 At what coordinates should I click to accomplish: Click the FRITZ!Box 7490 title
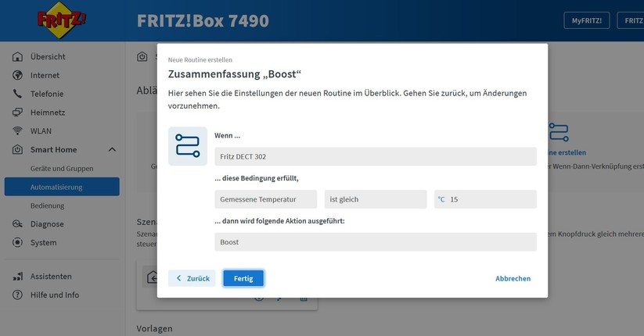click(203, 20)
